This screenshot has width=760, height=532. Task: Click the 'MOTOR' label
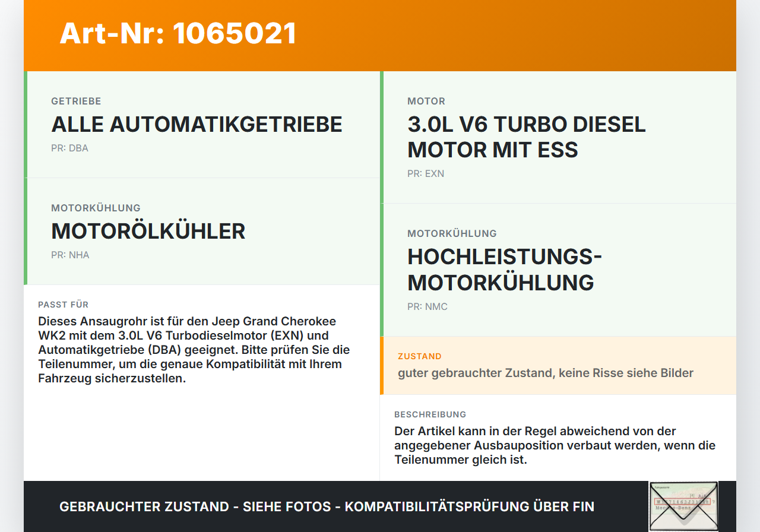coord(426,102)
